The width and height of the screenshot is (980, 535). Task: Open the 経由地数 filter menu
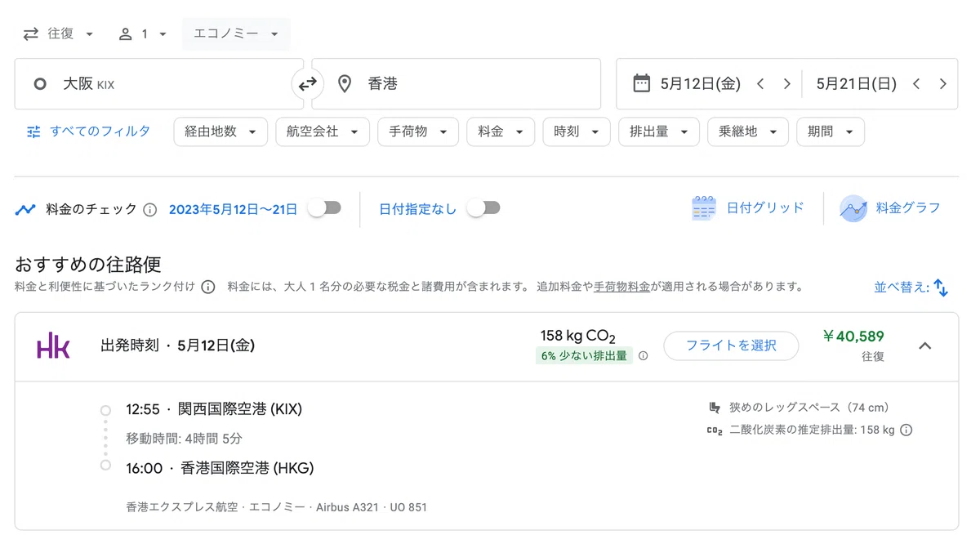click(x=220, y=132)
